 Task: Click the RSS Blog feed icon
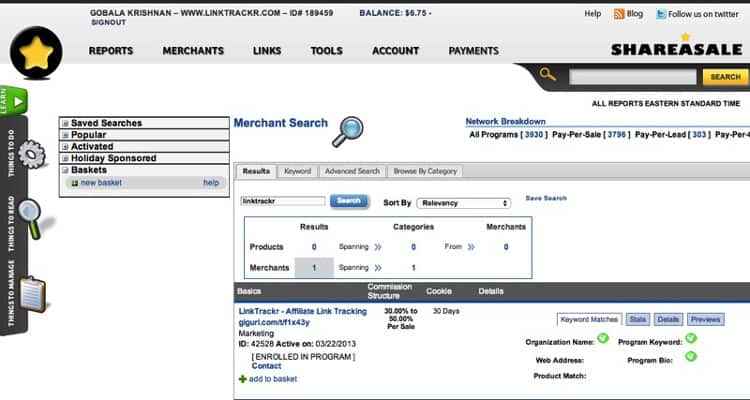tap(619, 14)
